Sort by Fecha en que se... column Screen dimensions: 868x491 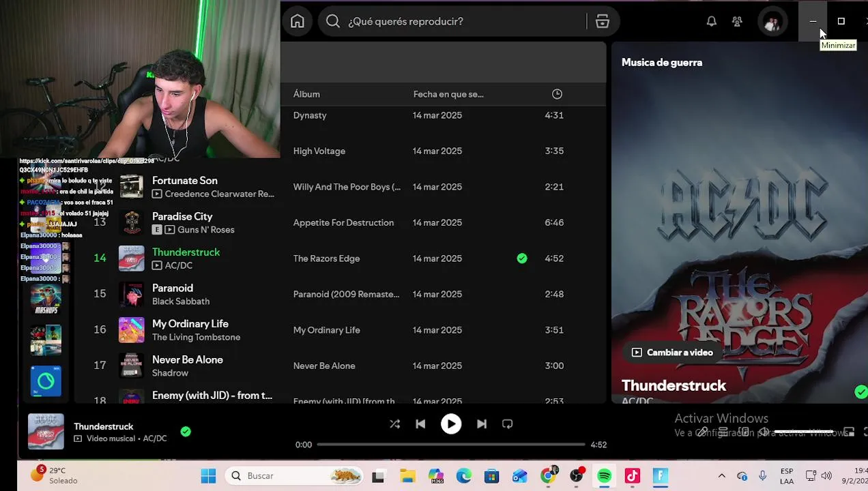click(x=448, y=94)
